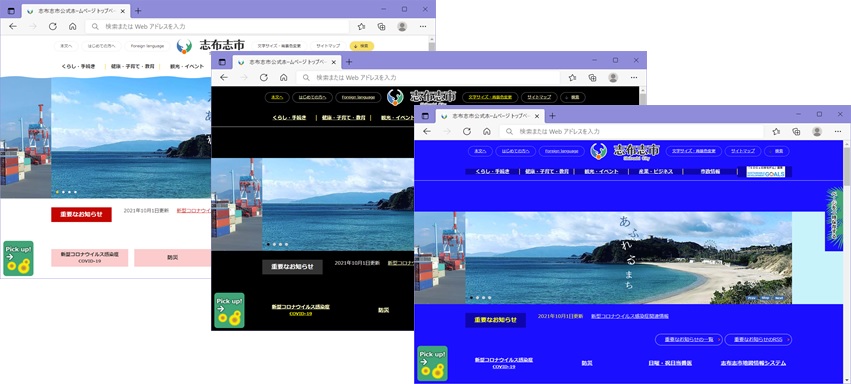Close the 志布志市 tab in the blue window
The image size is (851, 384).
(538, 116)
